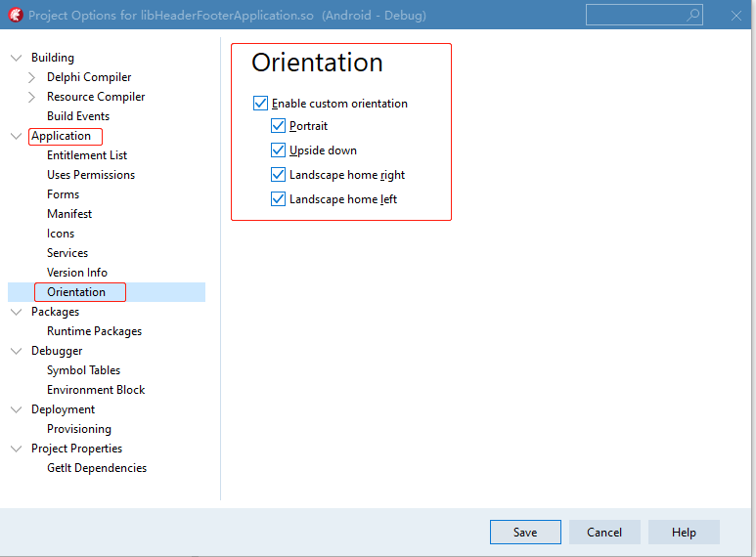
Task: Select Version Info in the tree
Action: pyautogui.click(x=77, y=273)
